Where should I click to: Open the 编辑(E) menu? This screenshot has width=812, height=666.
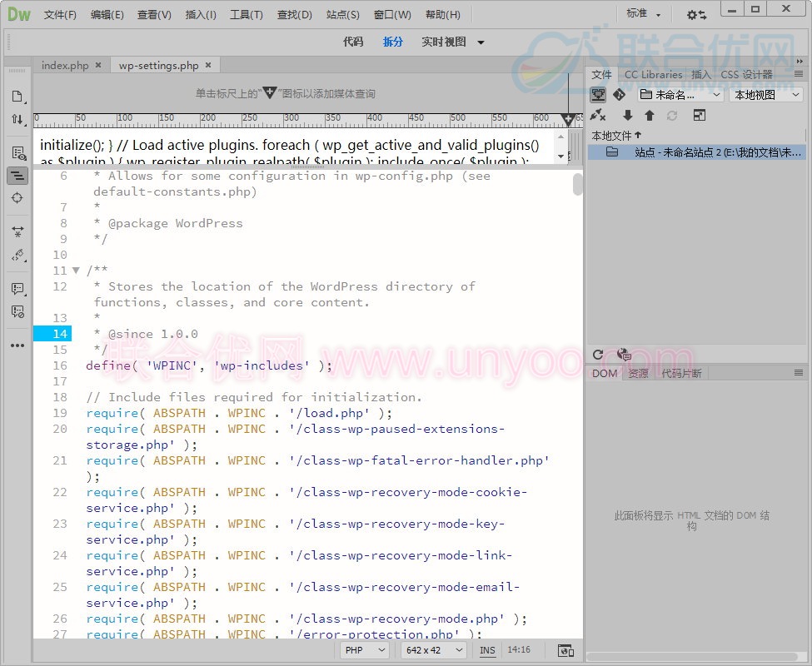click(107, 14)
